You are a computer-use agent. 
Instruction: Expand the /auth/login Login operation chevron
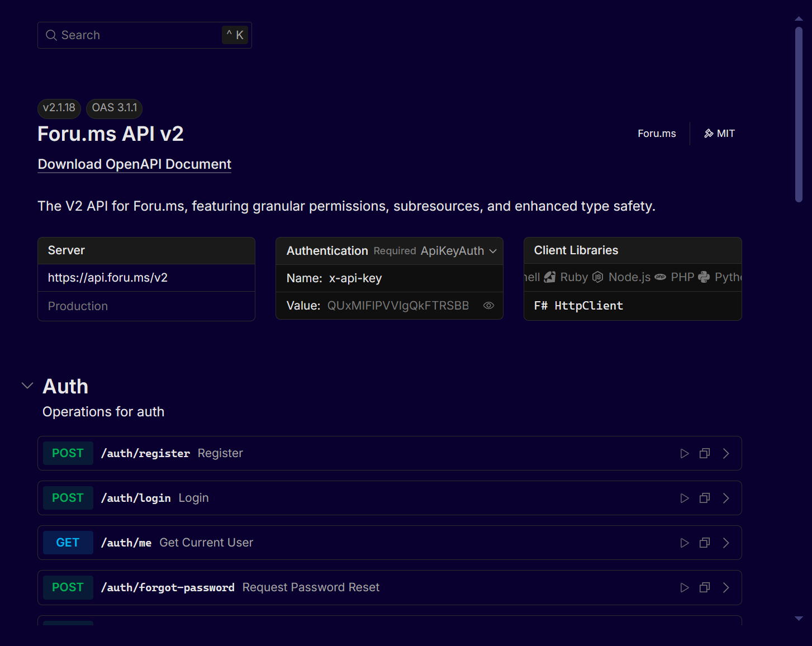[726, 498]
